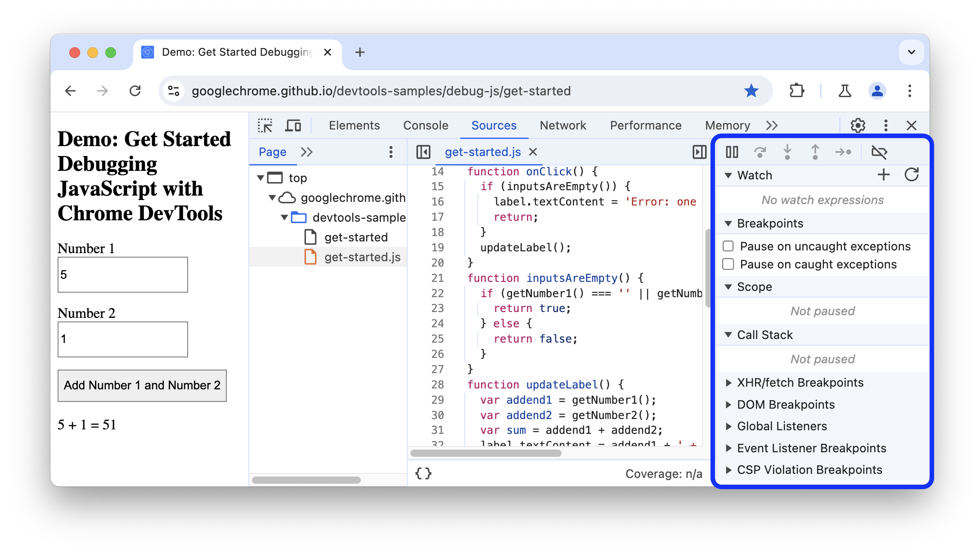The image size is (980, 553).
Task: Switch to the Network tab
Action: pos(563,126)
